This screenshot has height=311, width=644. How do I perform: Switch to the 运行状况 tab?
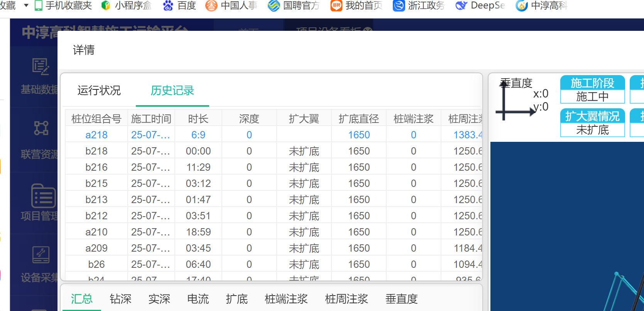click(99, 91)
